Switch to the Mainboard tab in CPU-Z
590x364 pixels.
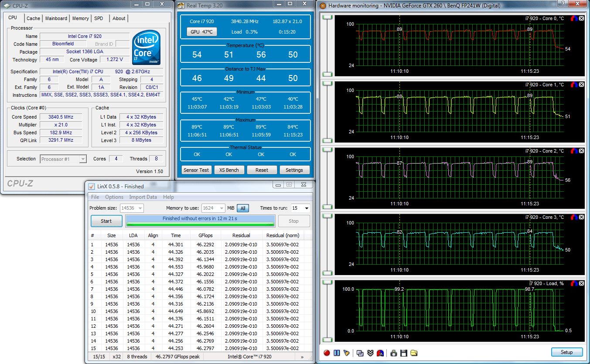[56, 18]
